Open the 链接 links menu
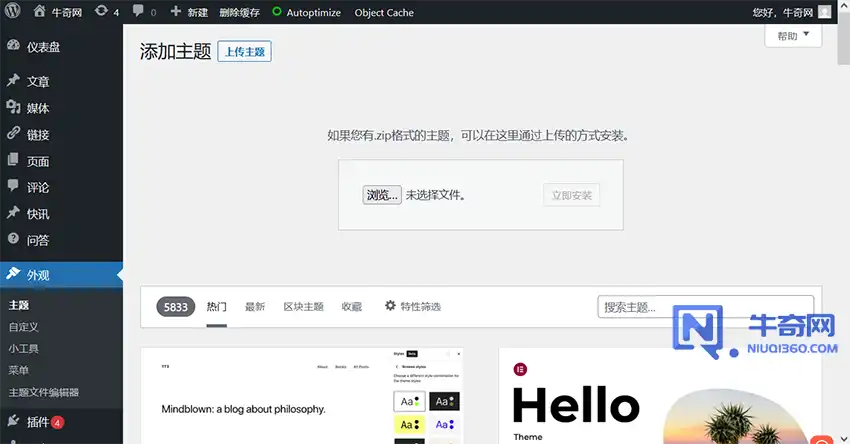Image resolution: width=850 pixels, height=444 pixels. (x=38, y=134)
